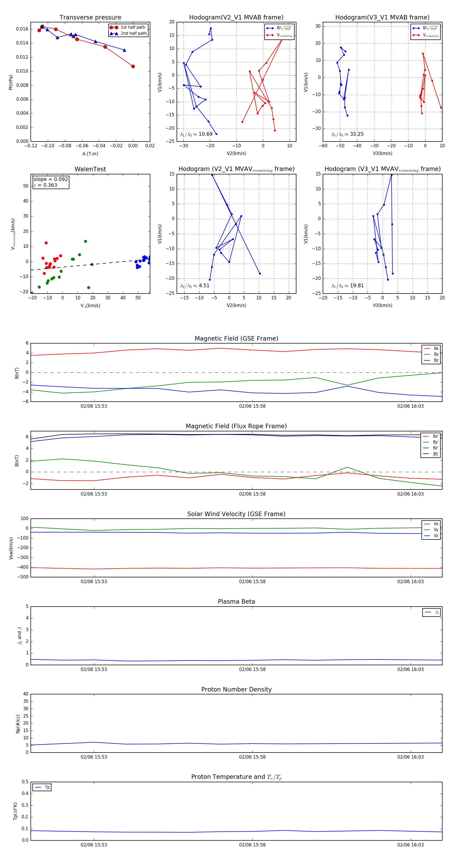This screenshot has width=473, height=868.
Task: Click the "Hodogram (V3_V1 MVAV remaining frame)" title
Action: [x=382, y=169]
